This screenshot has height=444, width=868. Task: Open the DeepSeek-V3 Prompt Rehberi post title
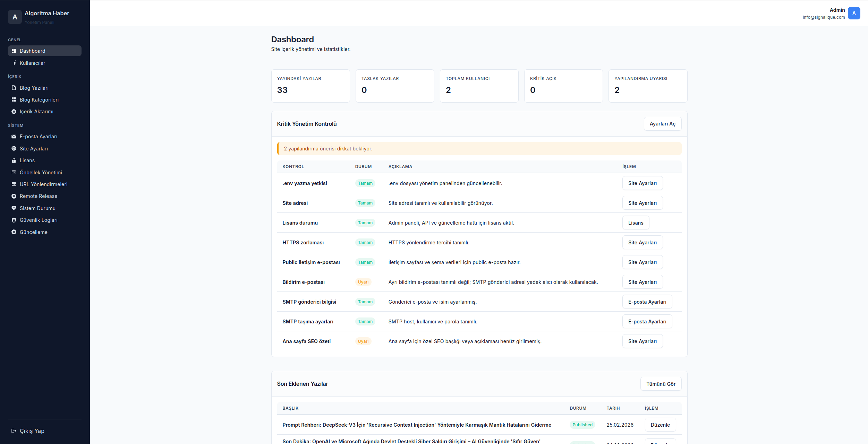click(417, 425)
